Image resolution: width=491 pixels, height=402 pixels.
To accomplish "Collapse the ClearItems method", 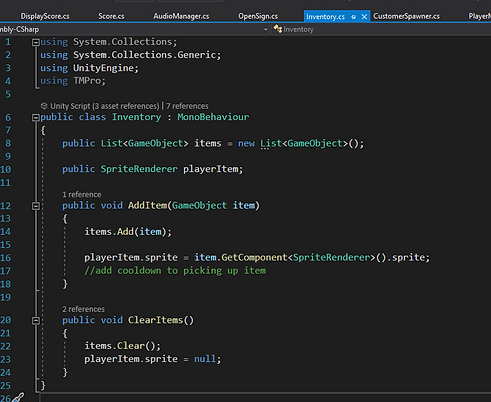I will point(35,321).
